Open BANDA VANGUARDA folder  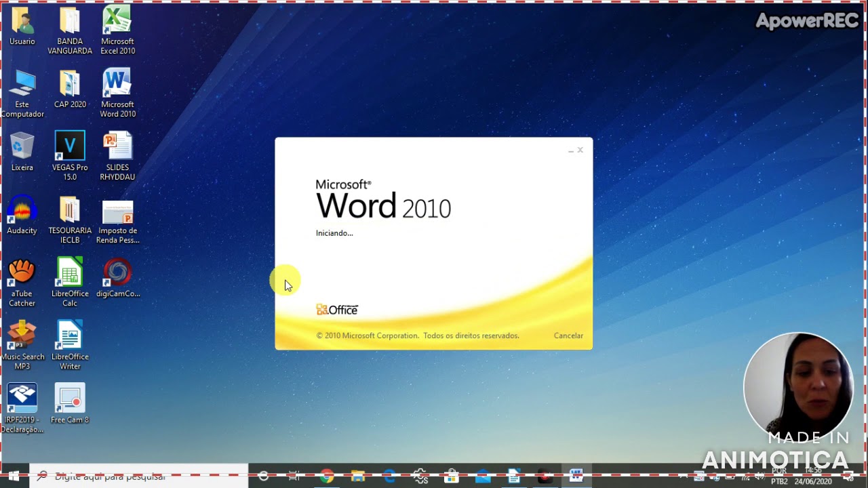tap(70, 30)
